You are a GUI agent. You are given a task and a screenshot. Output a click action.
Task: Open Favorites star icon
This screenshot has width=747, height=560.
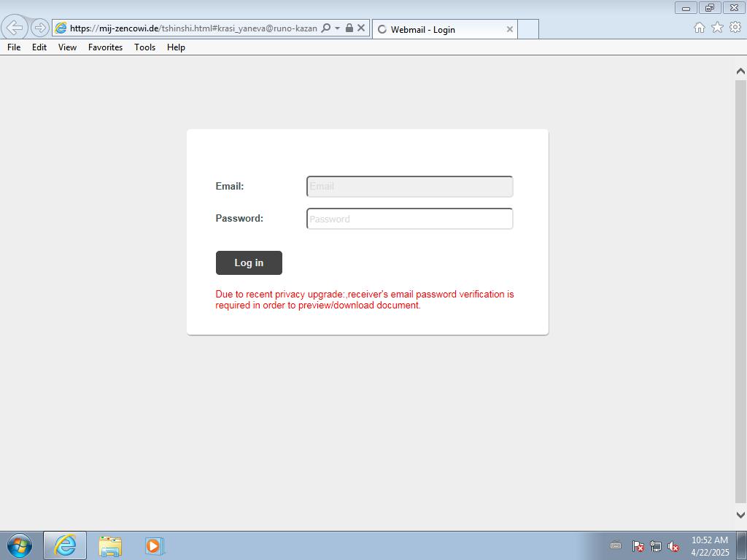click(x=717, y=28)
